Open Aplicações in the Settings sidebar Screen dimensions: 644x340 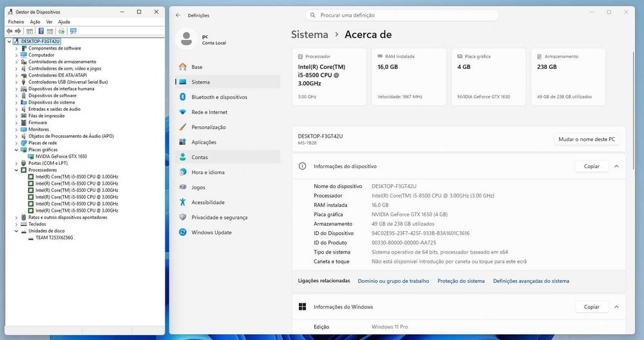coord(228,142)
